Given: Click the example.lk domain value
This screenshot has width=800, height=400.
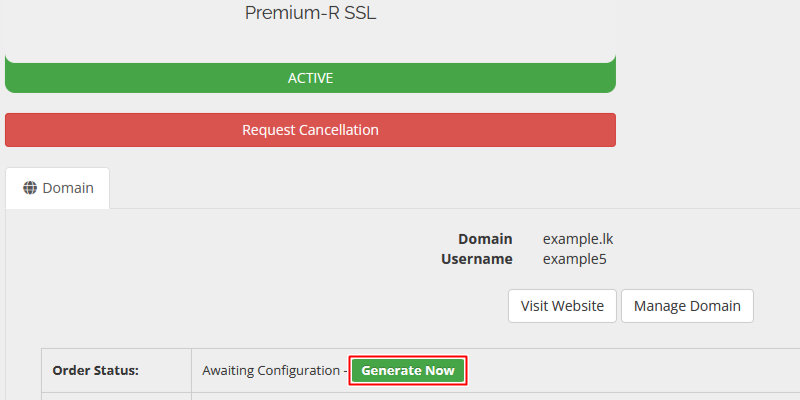Looking at the screenshot, I should [x=578, y=239].
